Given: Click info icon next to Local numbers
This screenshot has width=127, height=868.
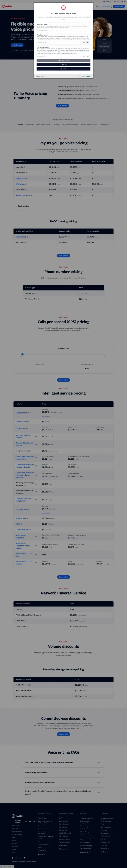Looking at the screenshot, I should point(37,293).
